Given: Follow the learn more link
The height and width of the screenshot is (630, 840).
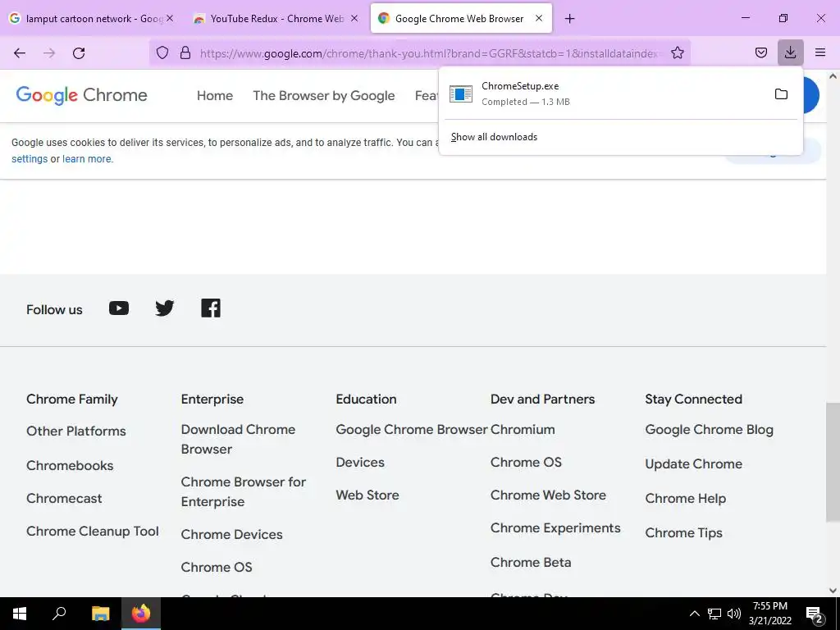Looking at the screenshot, I should 87,159.
